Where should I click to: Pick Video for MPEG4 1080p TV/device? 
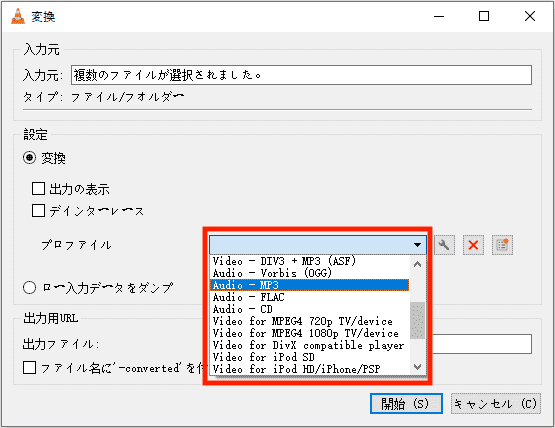click(310, 333)
